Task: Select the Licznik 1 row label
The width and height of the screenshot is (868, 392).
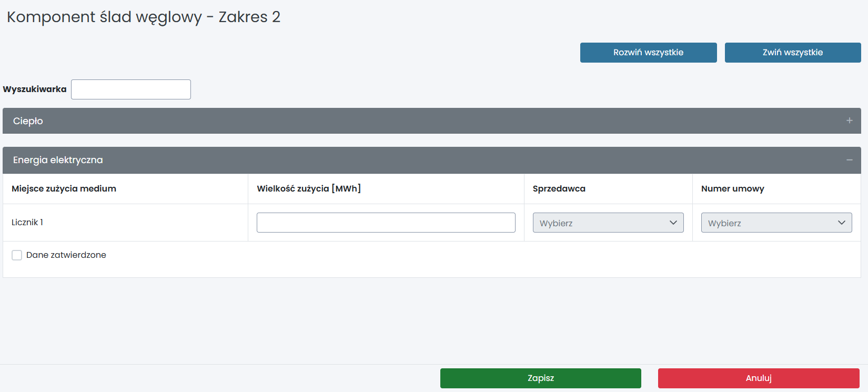Action: [27, 223]
